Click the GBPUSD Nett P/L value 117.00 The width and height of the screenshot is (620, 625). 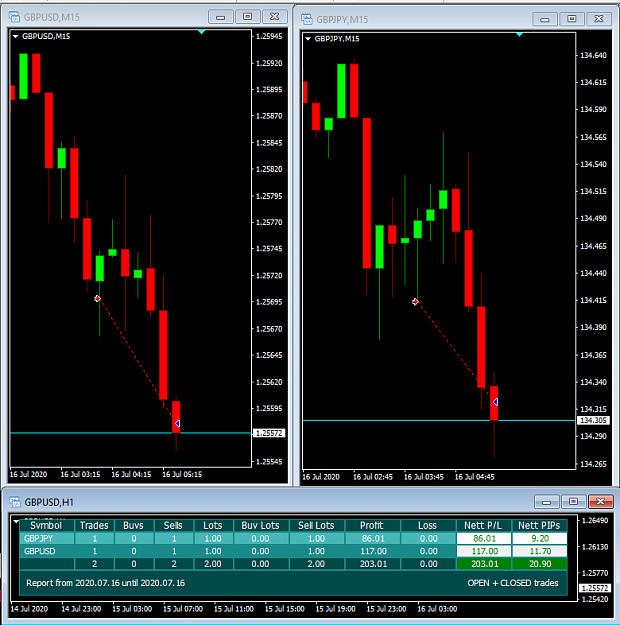[484, 551]
